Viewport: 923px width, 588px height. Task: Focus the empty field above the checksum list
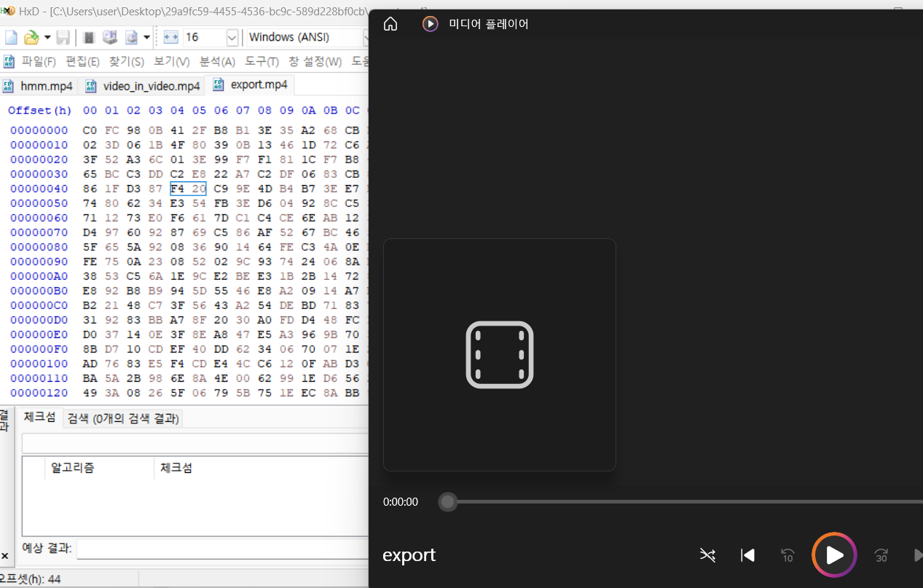195,443
